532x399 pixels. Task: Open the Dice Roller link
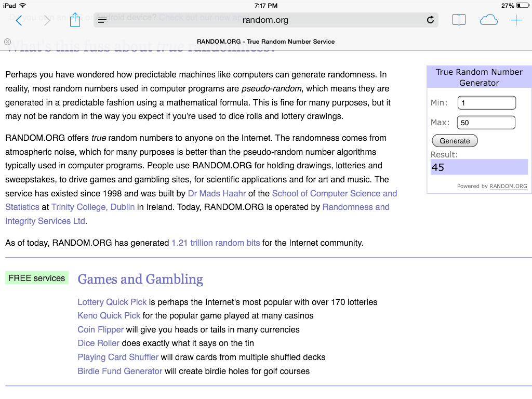pyautogui.click(x=98, y=343)
